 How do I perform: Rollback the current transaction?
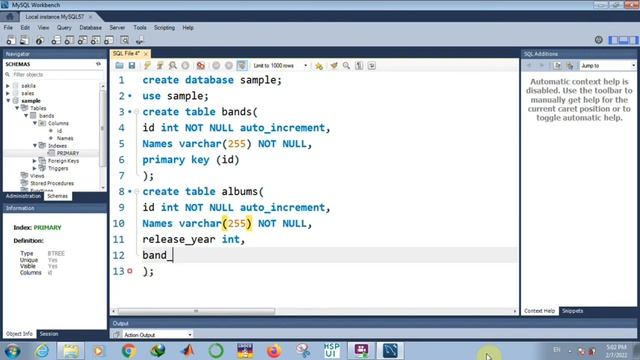tap(229, 66)
